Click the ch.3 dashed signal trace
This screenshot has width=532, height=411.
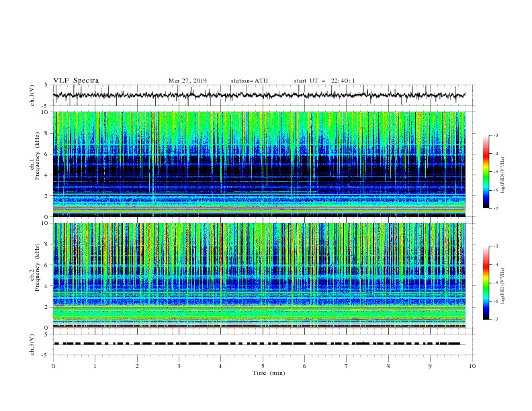257,344
